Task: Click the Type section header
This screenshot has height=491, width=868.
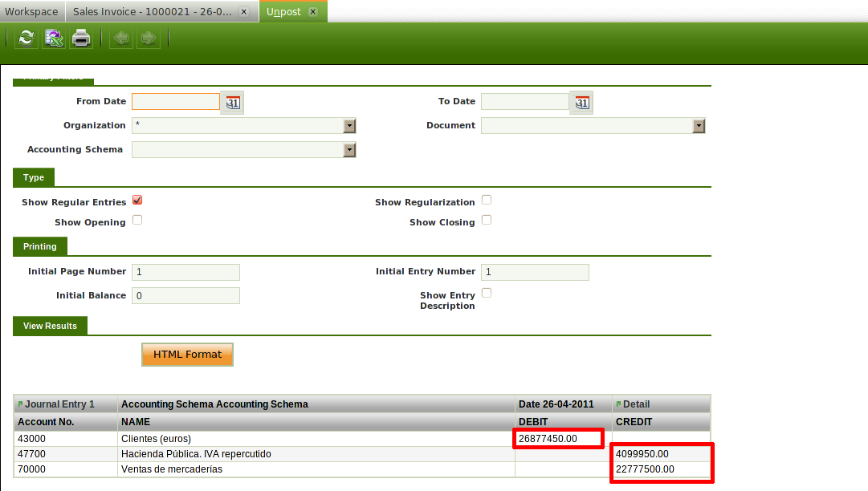Action: (x=34, y=177)
